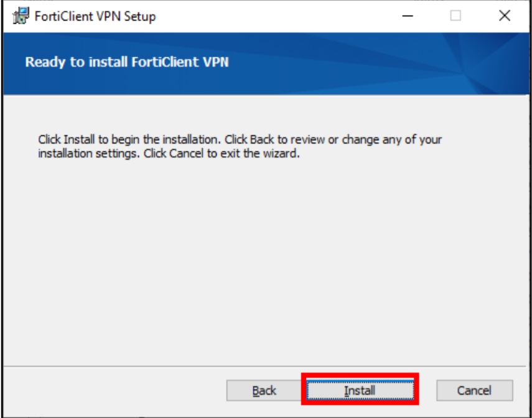Click the "Ready to install FortiClient VPN" heading
The width and height of the screenshot is (532, 418).
click(x=127, y=62)
